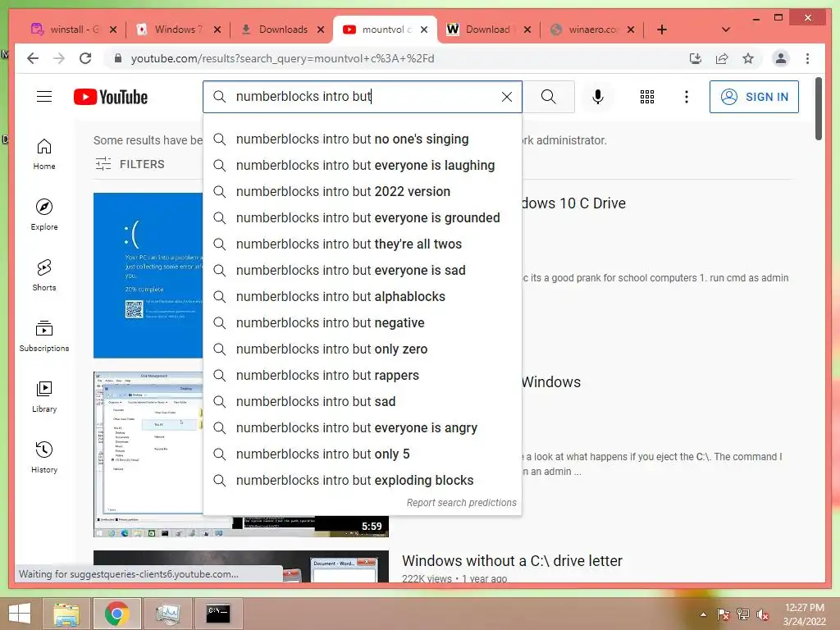Image resolution: width=840 pixels, height=630 pixels.
Task: Clear the search box with the X
Action: [506, 97]
